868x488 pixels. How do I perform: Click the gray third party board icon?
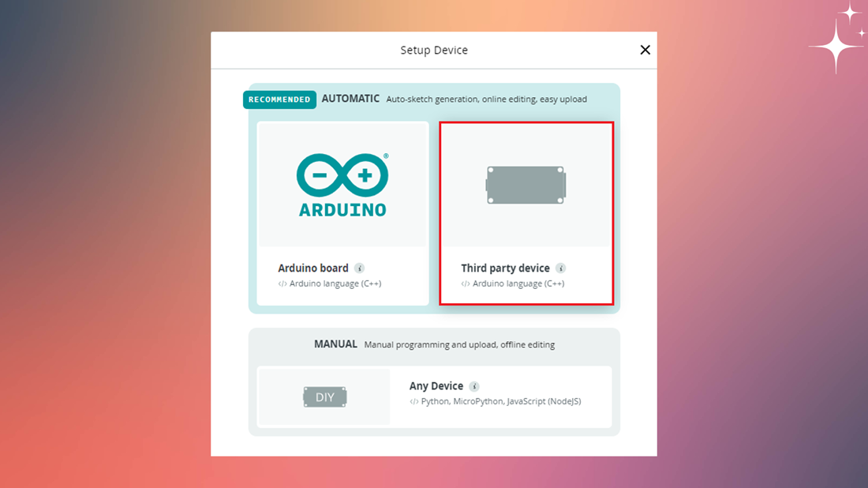click(526, 185)
